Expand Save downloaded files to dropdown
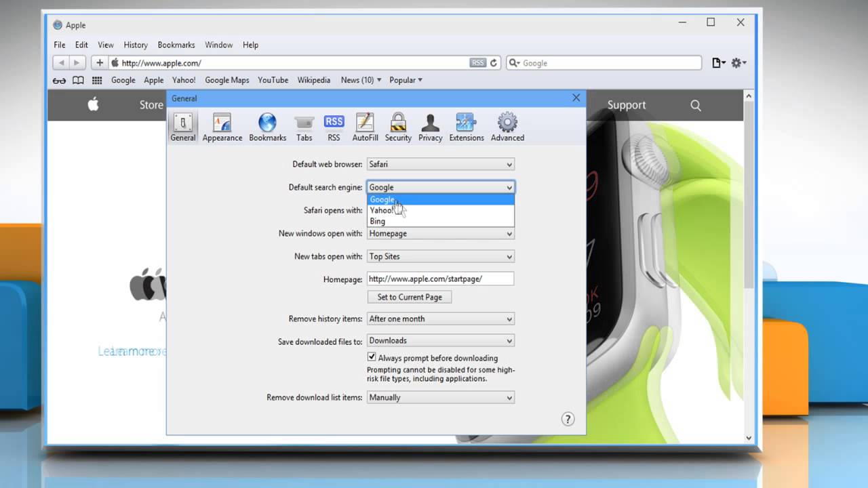 pyautogui.click(x=440, y=340)
